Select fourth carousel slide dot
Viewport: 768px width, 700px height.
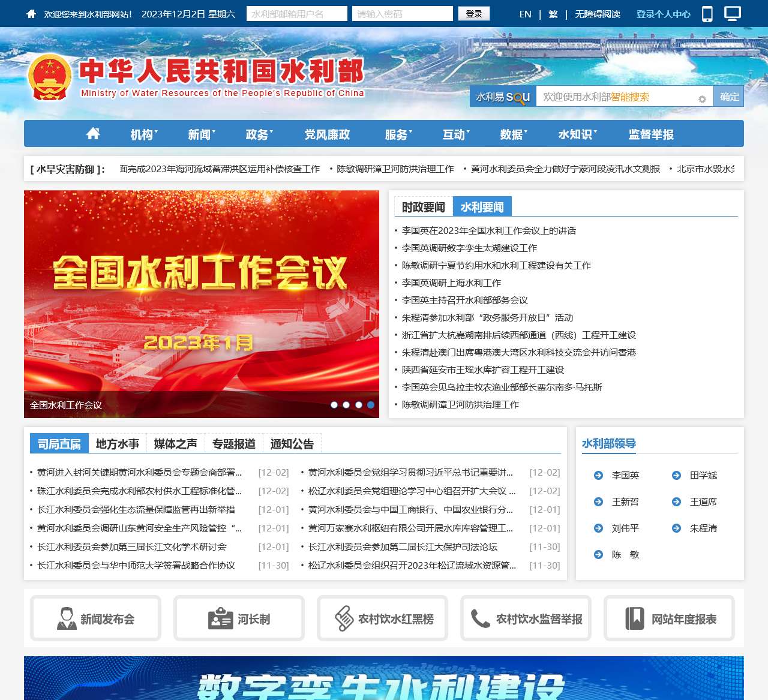pos(371,405)
